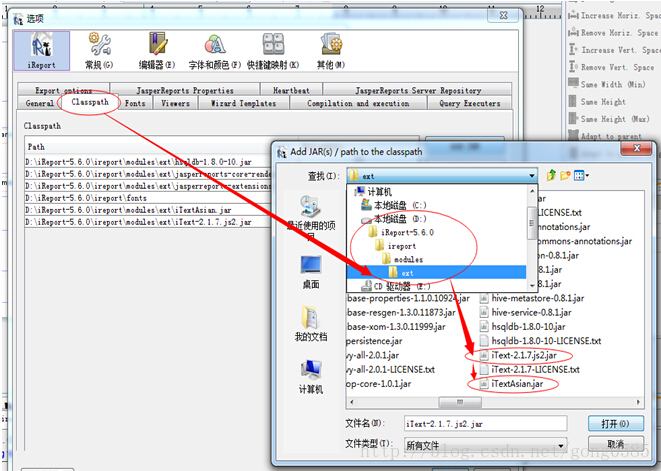Click Remove Horiz. Space formatting tool
Viewport: 661px width, 471px height.
pos(613,33)
